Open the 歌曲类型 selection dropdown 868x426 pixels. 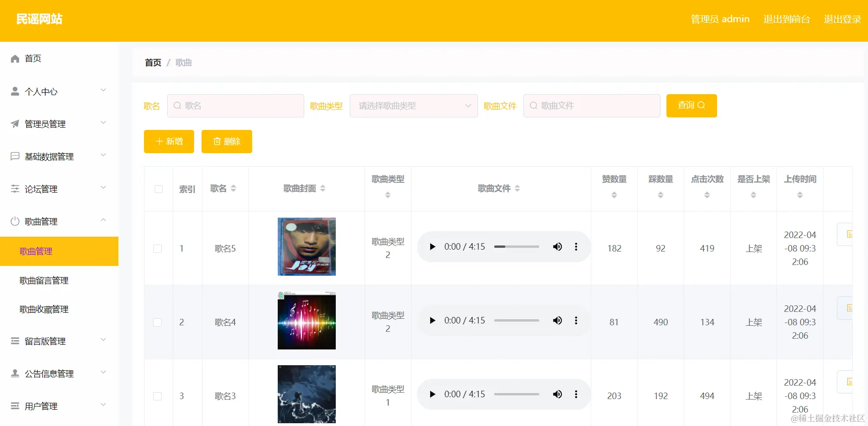413,106
